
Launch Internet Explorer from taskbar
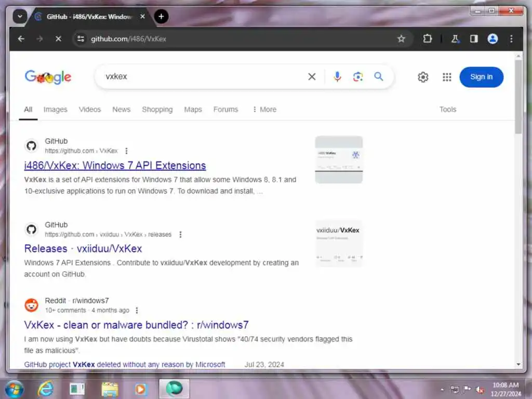[46, 389]
